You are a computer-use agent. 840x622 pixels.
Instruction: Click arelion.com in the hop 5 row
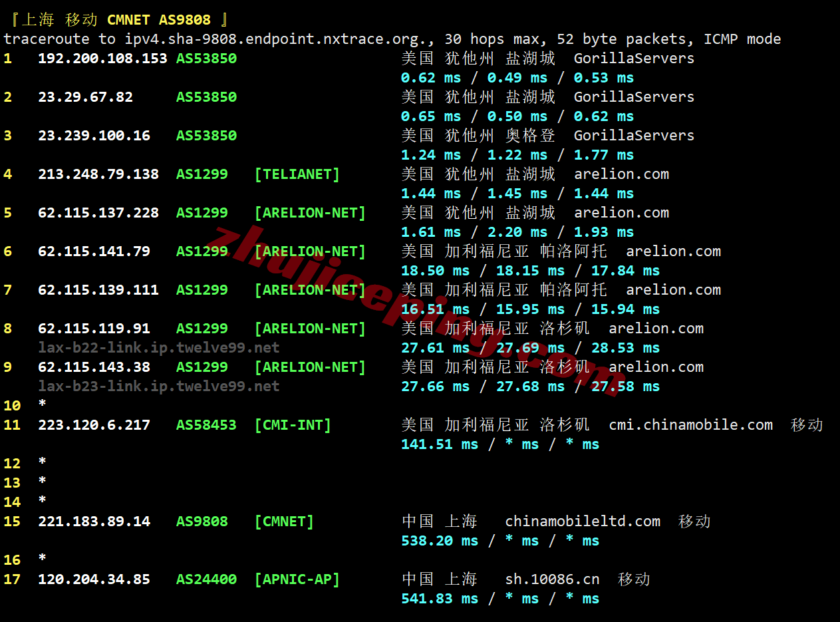tap(622, 213)
